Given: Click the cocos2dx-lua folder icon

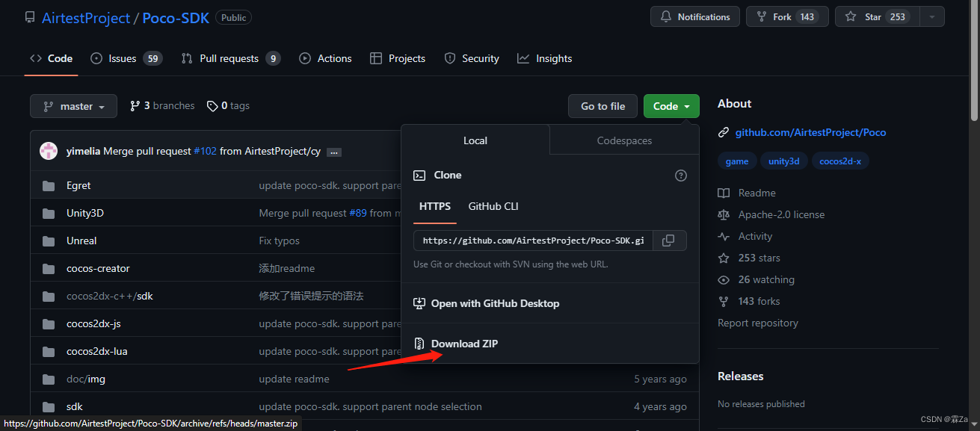Looking at the screenshot, I should pos(49,351).
